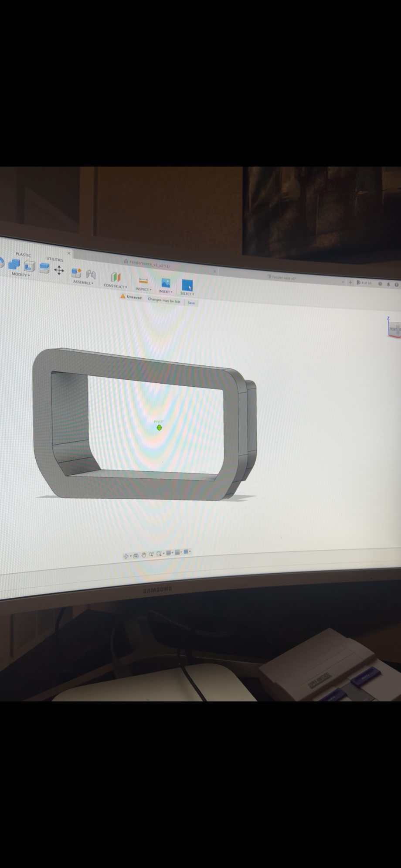Screen dimensions: 401x868
Task: Switch to the UTILITIES tab
Action: [55, 259]
